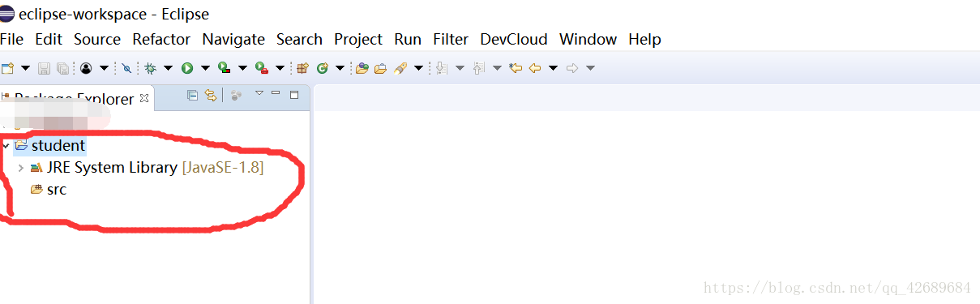
Task: Expand the JRE System Library node
Action: coord(20,168)
